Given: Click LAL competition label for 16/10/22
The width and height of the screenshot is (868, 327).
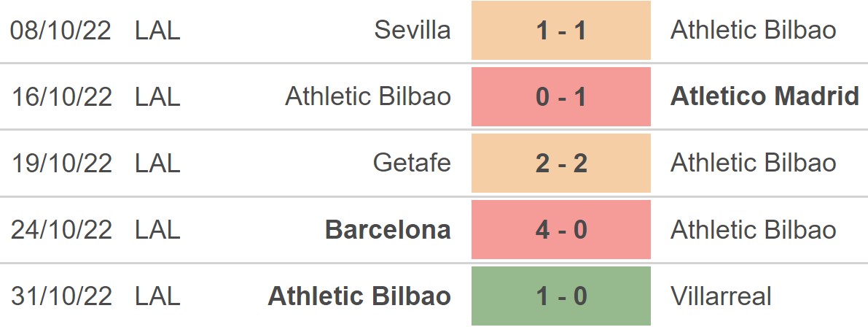Looking at the screenshot, I should pyautogui.click(x=157, y=96).
